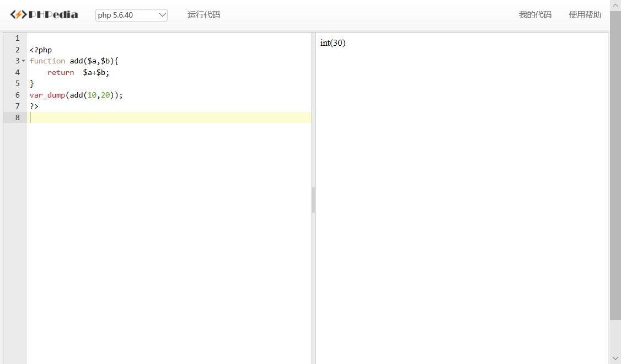The image size is (621, 364).
Task: Click the page scrollbar down arrow
Action: click(x=615, y=358)
